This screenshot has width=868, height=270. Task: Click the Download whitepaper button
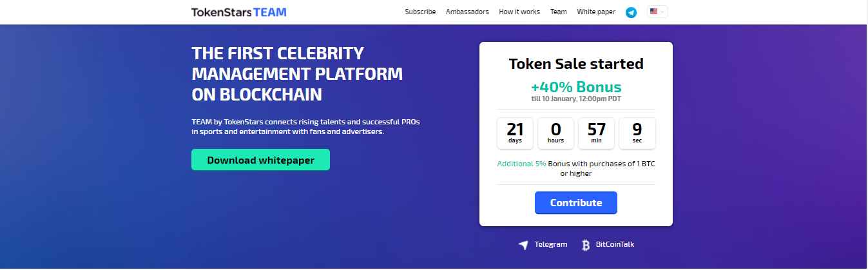tap(260, 160)
